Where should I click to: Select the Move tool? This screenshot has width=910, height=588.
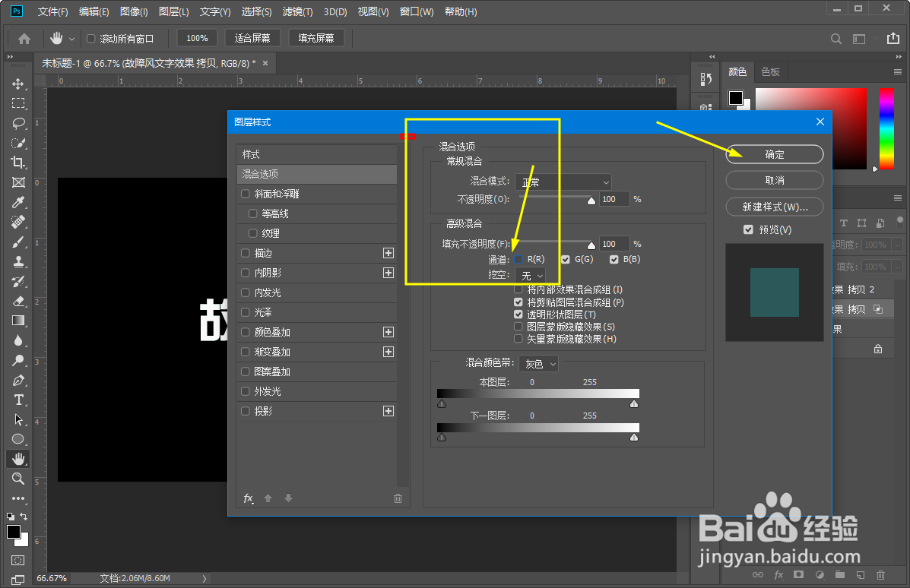tap(18, 84)
